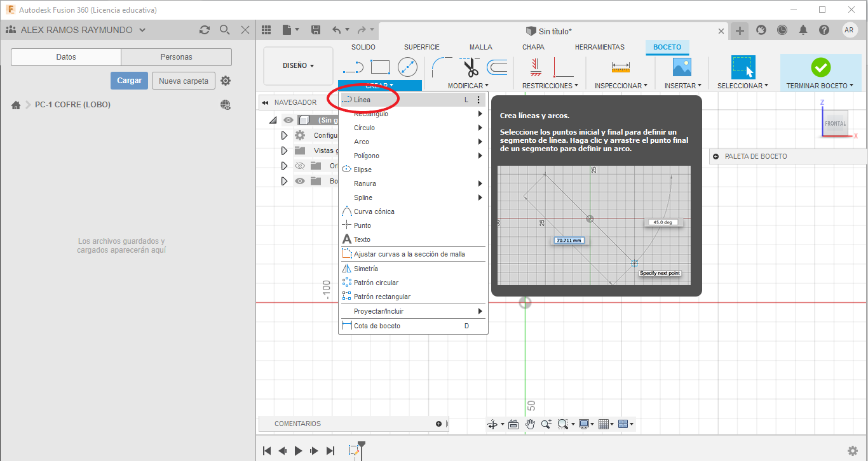Choose Elipse from the Crear menu
Viewport: 868px width, 461px height.
click(x=363, y=170)
